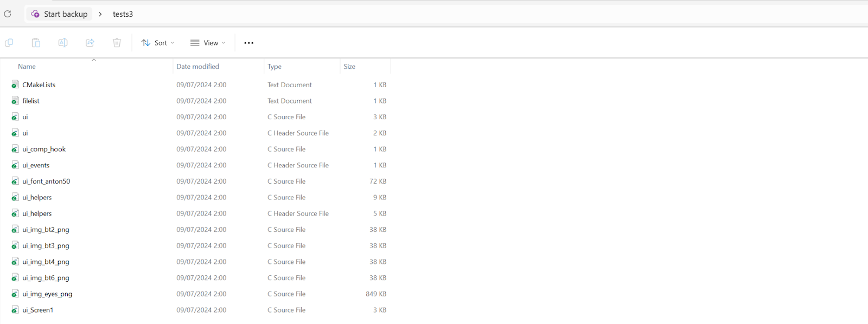Click the Refresh icon
Image resolution: width=868 pixels, height=324 pixels.
[8, 14]
